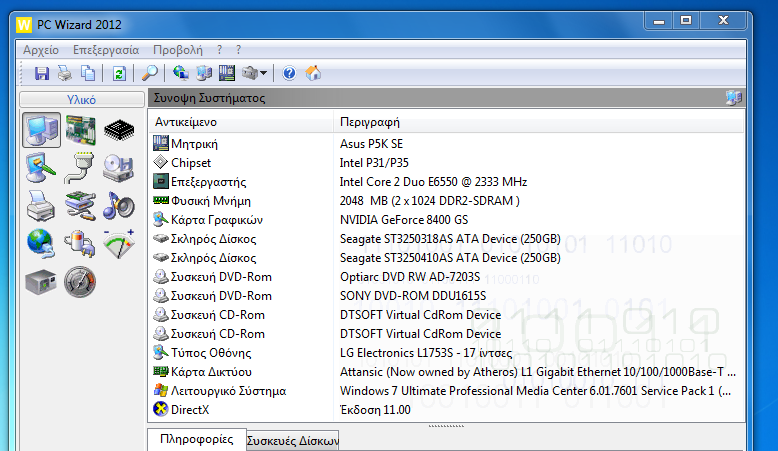Select the Optiarc DVD RW AD-7203S row
This screenshot has height=451, width=778.
(x=447, y=277)
